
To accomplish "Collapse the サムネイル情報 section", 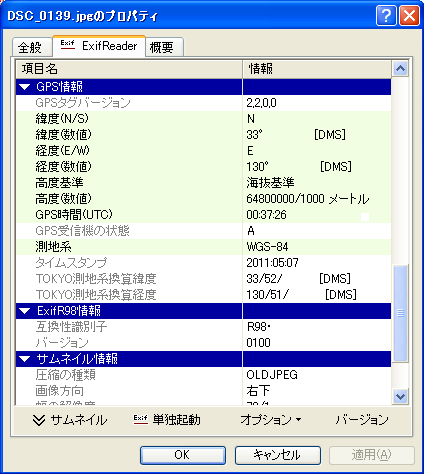I will [25, 359].
